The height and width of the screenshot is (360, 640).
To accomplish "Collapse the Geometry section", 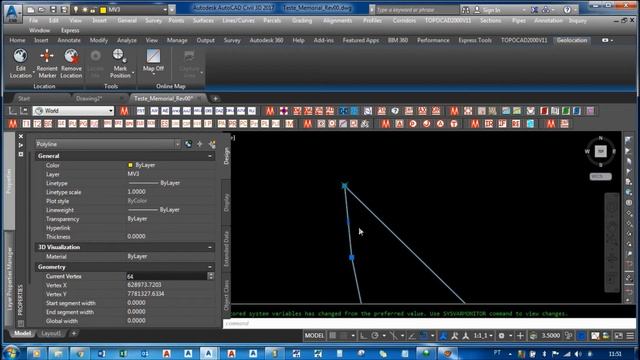I will click(210, 267).
